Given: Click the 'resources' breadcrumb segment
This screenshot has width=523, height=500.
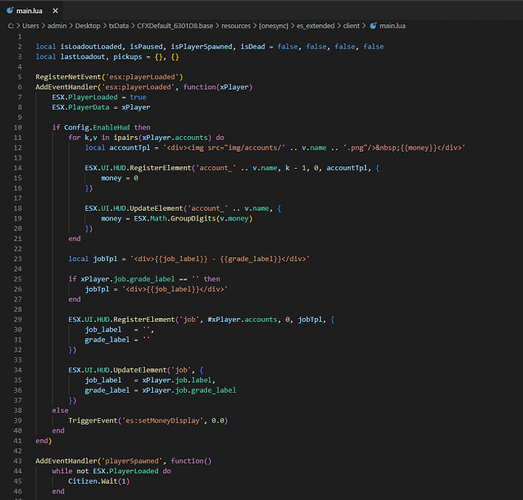Looking at the screenshot, I should click(236, 26).
